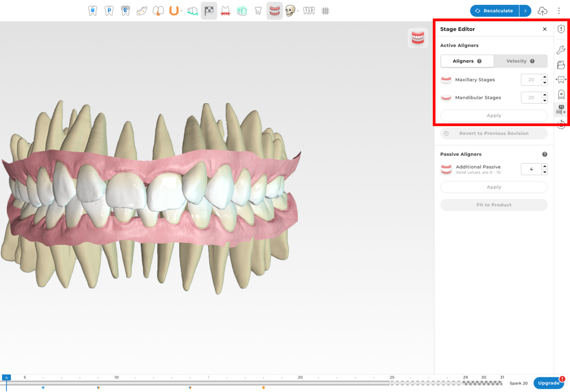Click the Recalculate button
570x392 pixels.
pos(494,11)
